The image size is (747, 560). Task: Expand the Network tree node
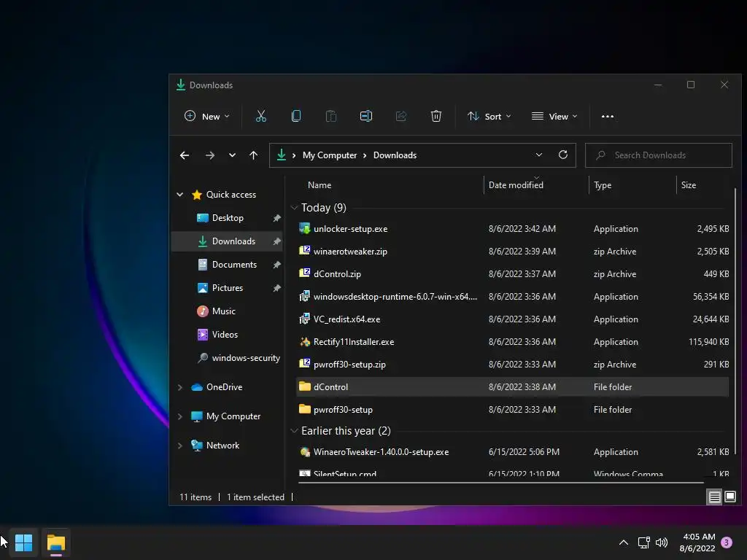179,446
